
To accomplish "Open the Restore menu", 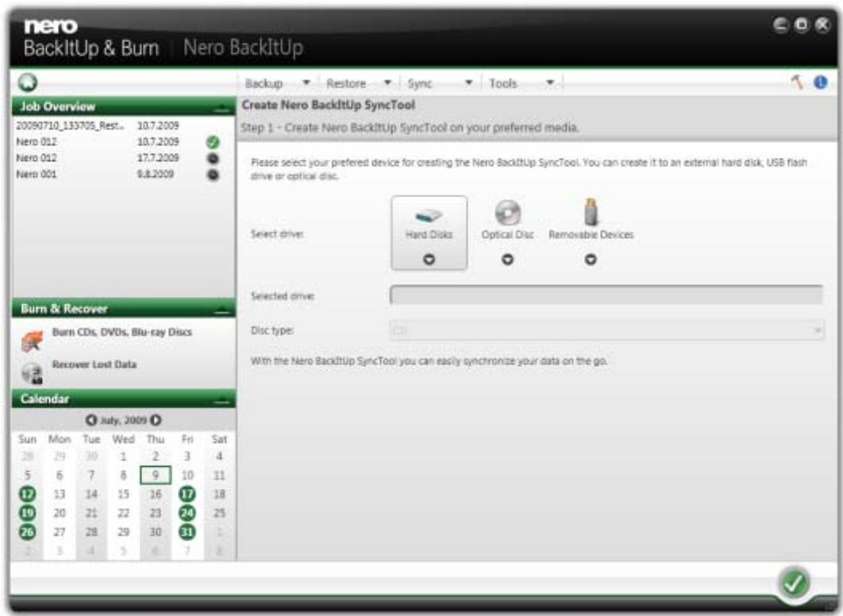I will coord(346,83).
